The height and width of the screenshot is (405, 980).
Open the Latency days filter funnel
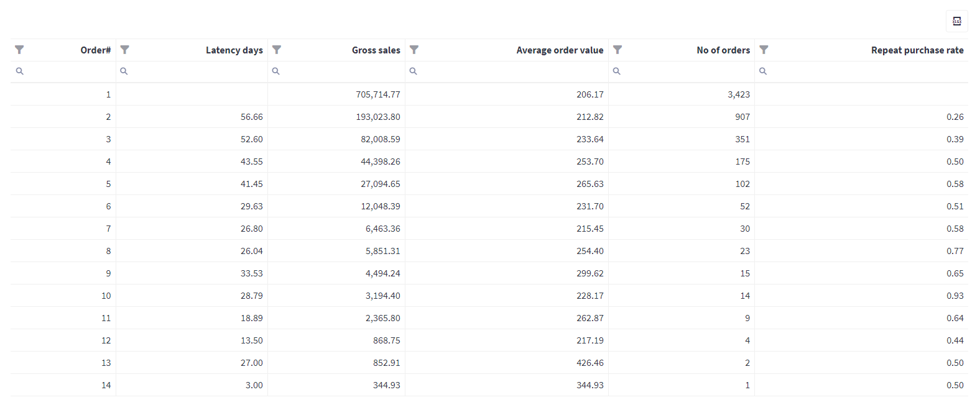(x=124, y=50)
